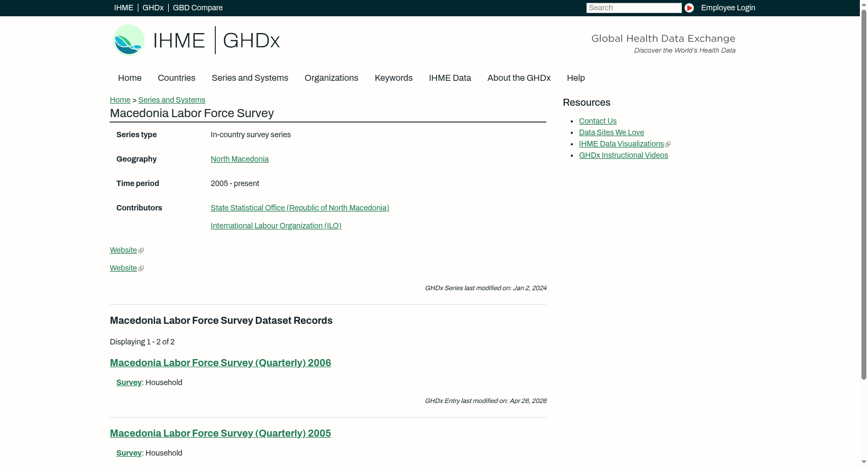Click the first Website link
This screenshot has width=868, height=467.
(x=123, y=250)
